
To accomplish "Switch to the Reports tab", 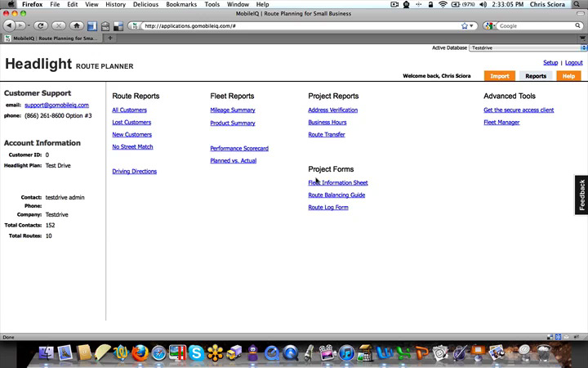I will point(536,76).
